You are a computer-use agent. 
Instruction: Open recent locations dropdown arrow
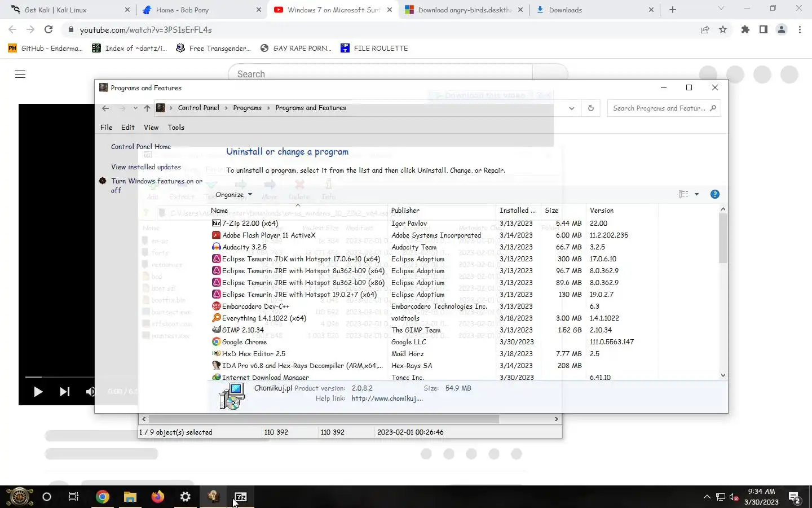(x=135, y=108)
